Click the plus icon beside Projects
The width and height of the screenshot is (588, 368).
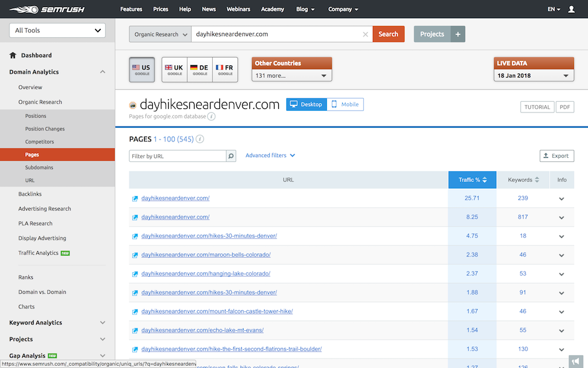[x=458, y=34]
